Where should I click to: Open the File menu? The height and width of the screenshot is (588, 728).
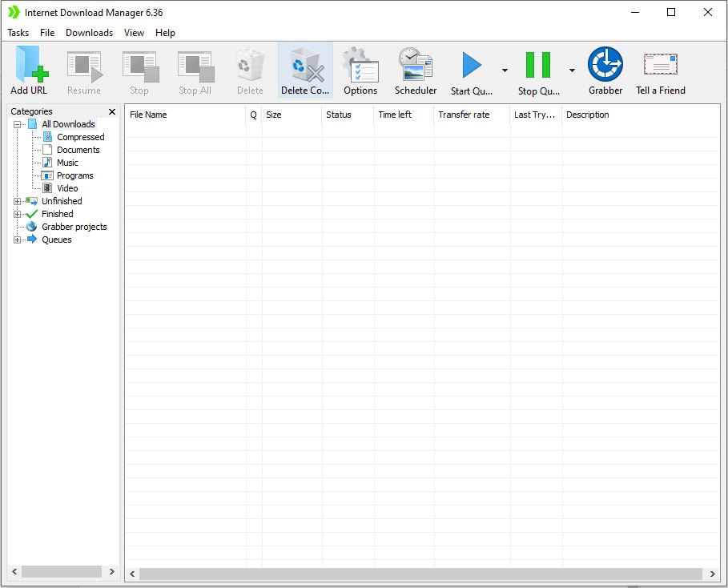click(47, 33)
